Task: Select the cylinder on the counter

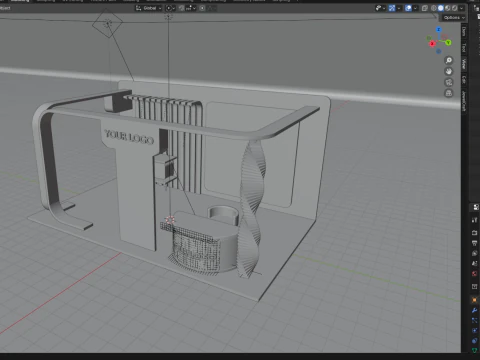Action: pos(223,215)
